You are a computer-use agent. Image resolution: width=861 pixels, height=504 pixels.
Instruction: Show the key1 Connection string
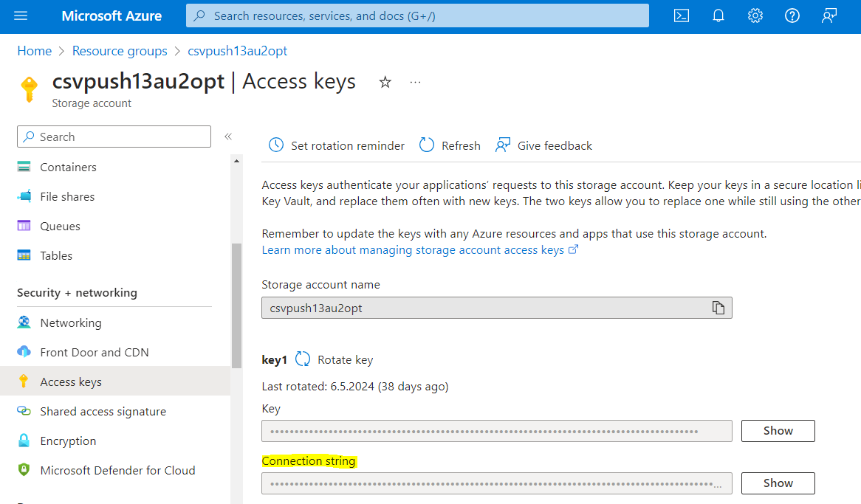pos(778,483)
